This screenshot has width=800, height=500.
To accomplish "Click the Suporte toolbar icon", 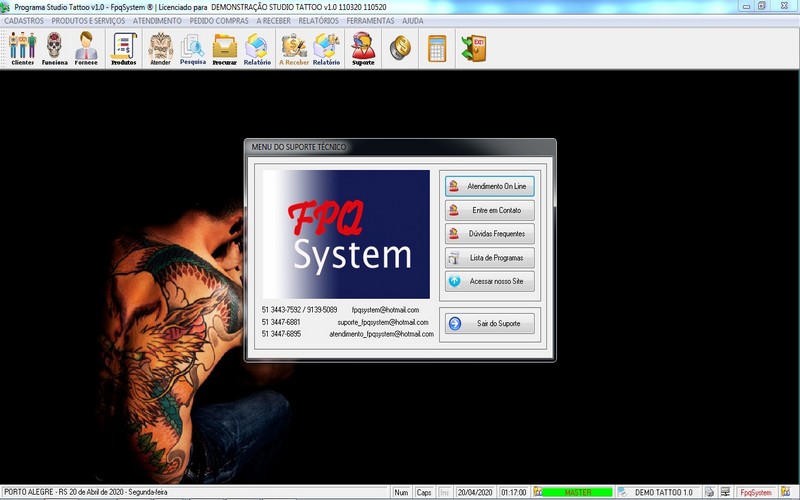I will [x=363, y=48].
